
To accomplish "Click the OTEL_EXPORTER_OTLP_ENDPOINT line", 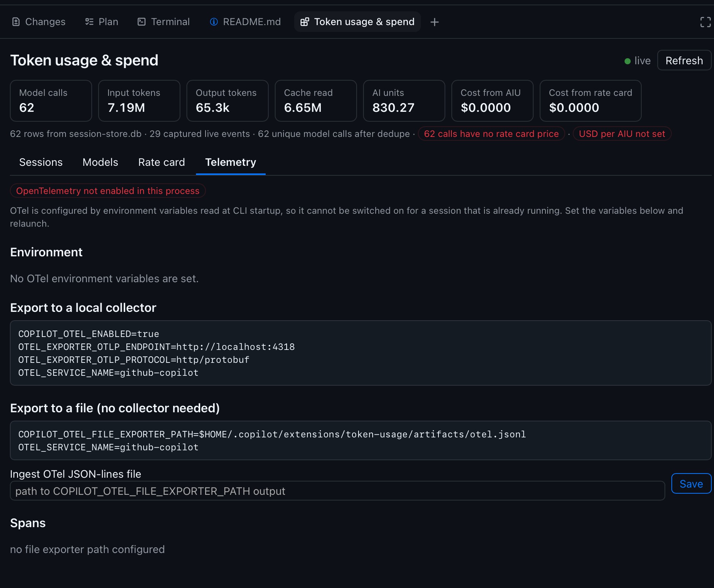I will click(156, 347).
